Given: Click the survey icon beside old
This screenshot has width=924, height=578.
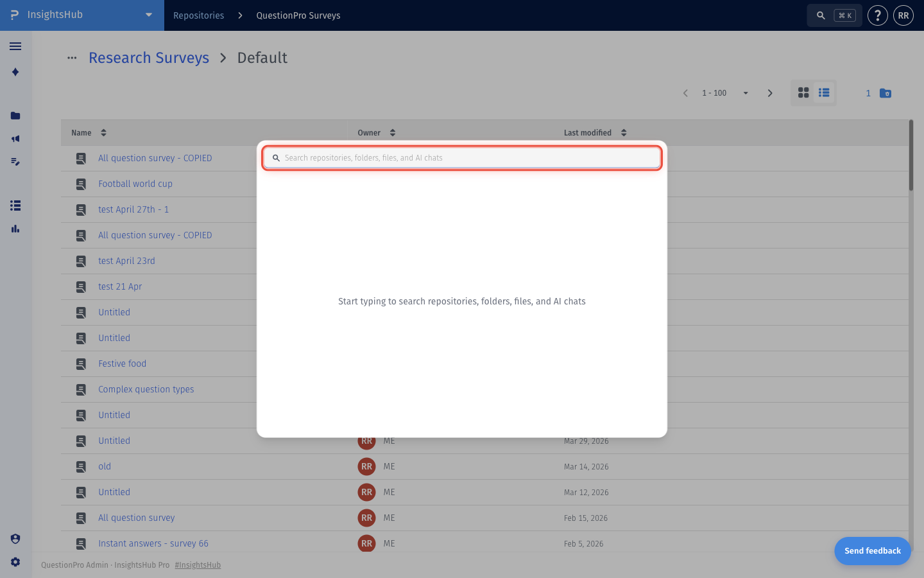Looking at the screenshot, I should pyautogui.click(x=81, y=467).
